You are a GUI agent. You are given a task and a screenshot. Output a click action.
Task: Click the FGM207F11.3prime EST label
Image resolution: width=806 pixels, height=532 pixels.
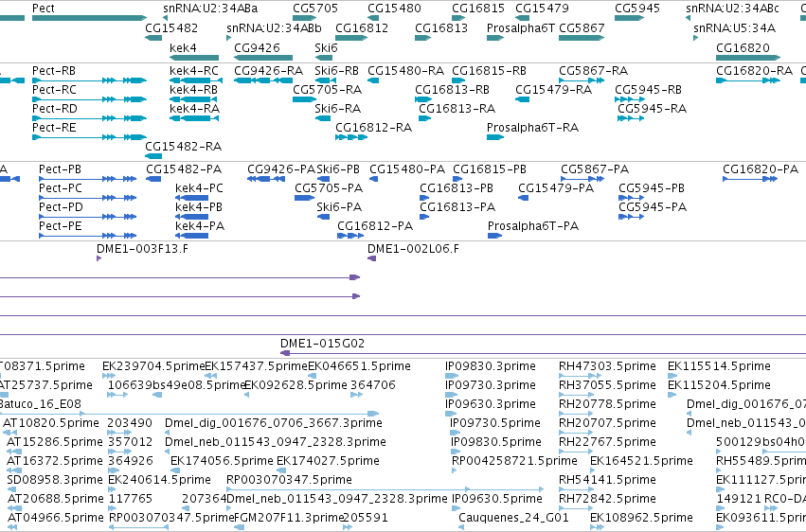click(288, 518)
